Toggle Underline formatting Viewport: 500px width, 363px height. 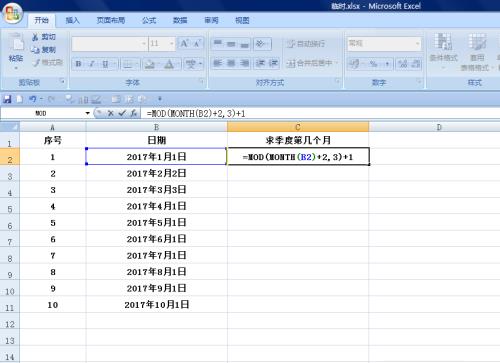(x=105, y=64)
